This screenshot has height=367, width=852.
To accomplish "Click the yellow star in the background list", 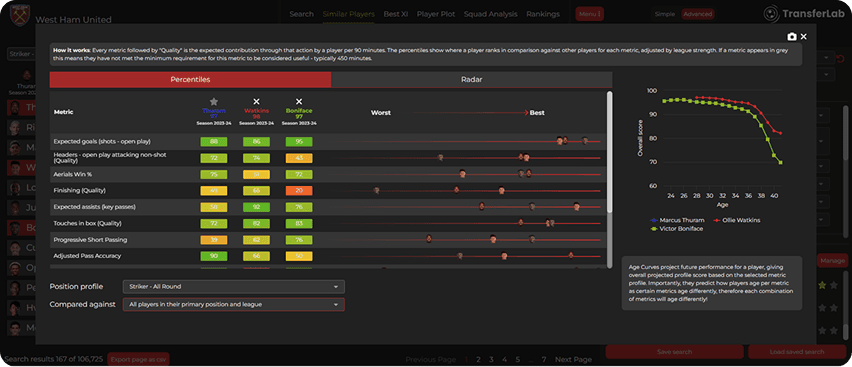I will pos(822,285).
